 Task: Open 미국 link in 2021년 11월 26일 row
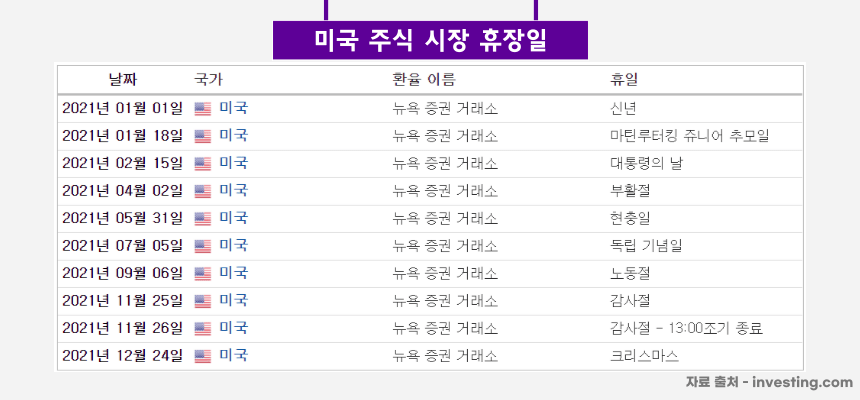pos(234,328)
